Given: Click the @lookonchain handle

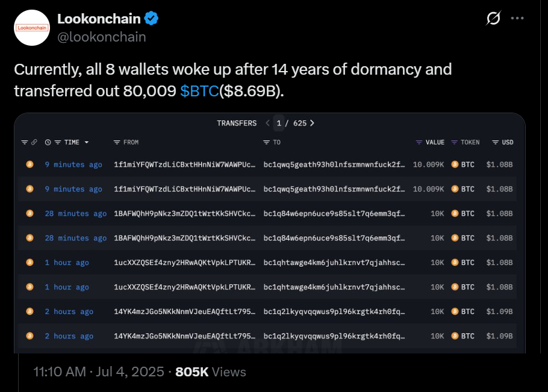Looking at the screenshot, I should 101,37.
